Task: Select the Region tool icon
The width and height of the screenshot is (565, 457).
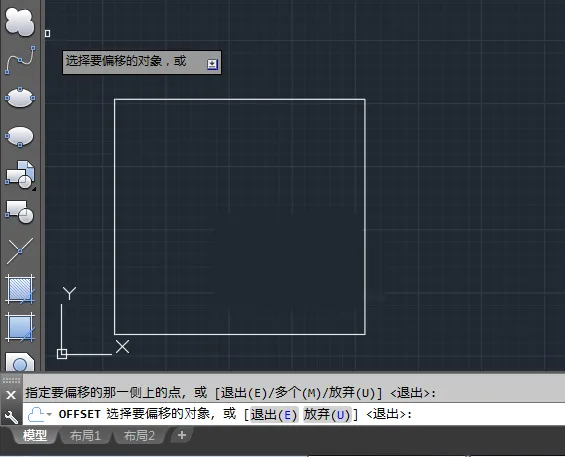Action: 20,361
